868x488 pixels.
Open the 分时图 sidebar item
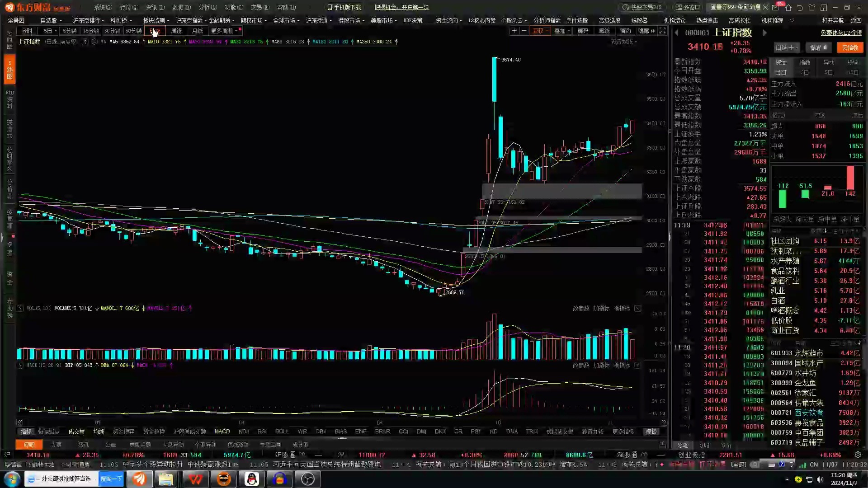click(9, 41)
